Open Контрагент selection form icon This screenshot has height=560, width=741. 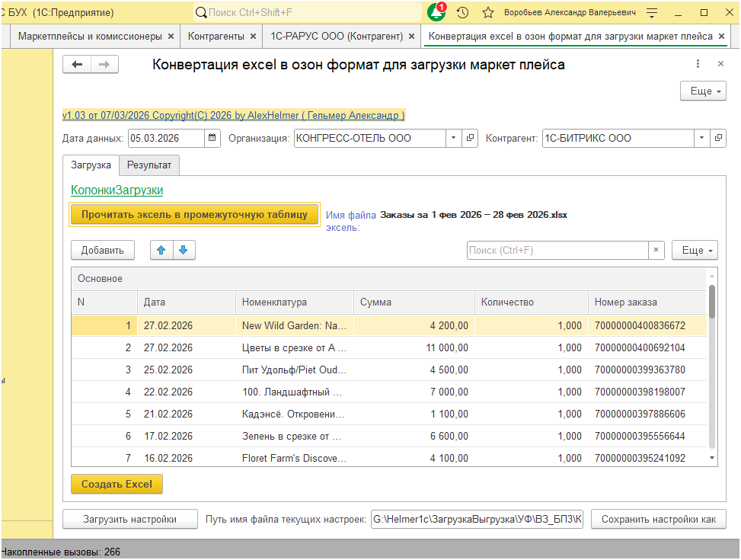point(718,139)
